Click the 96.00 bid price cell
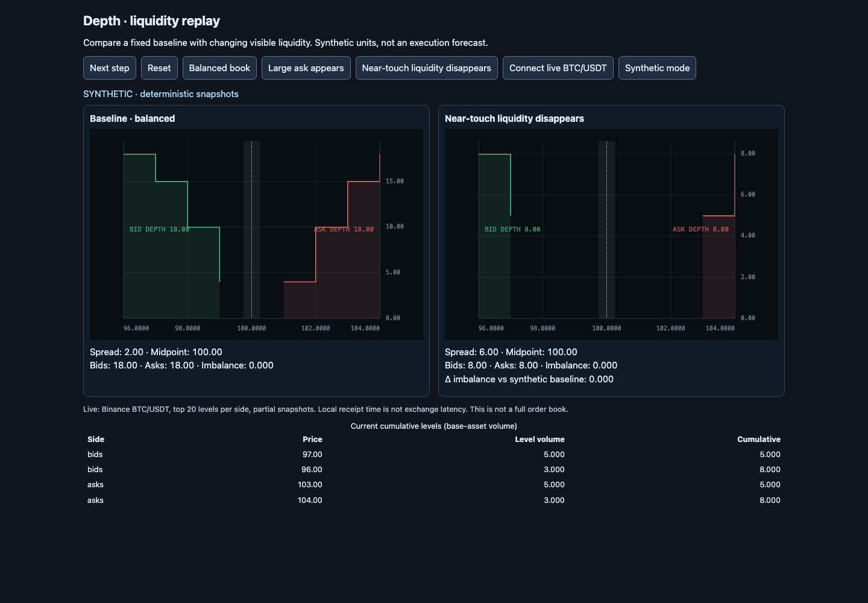 coord(312,470)
